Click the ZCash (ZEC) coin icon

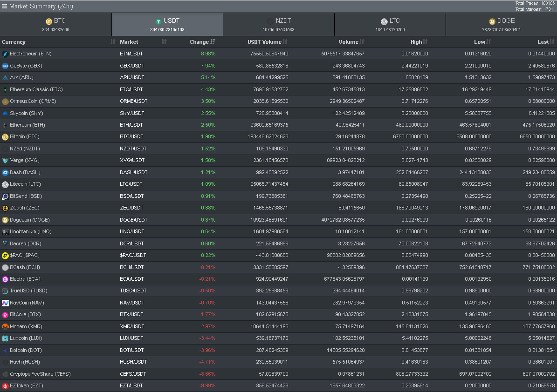[5, 208]
